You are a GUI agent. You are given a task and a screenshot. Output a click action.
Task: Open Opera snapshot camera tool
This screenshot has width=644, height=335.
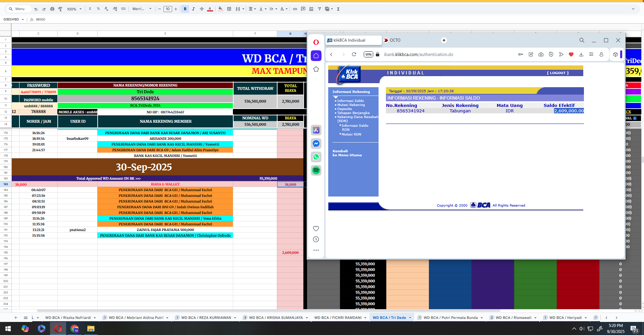(541, 54)
